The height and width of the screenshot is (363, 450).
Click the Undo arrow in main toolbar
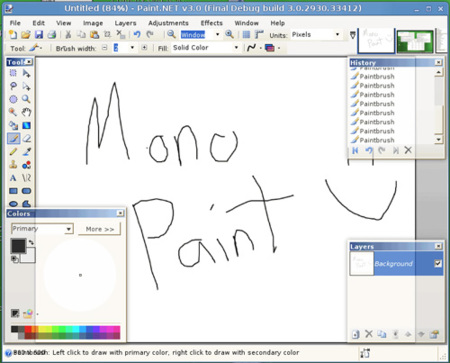[x=137, y=34]
